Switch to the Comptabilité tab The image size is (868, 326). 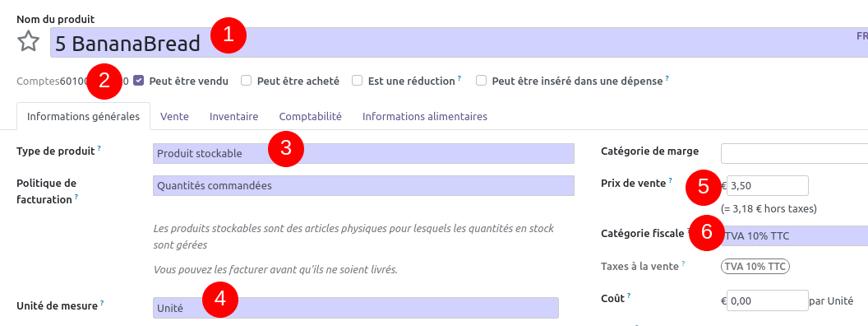[x=310, y=116]
